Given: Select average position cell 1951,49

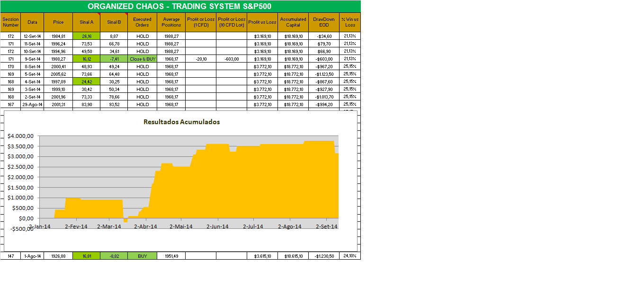Looking at the screenshot, I should pos(171,256).
